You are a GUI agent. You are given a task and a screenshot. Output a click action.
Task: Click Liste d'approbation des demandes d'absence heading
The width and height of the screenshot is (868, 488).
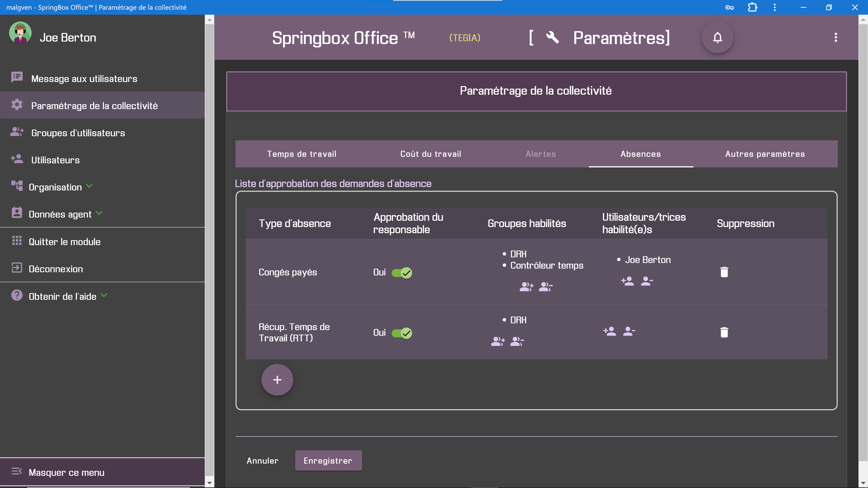333,183
